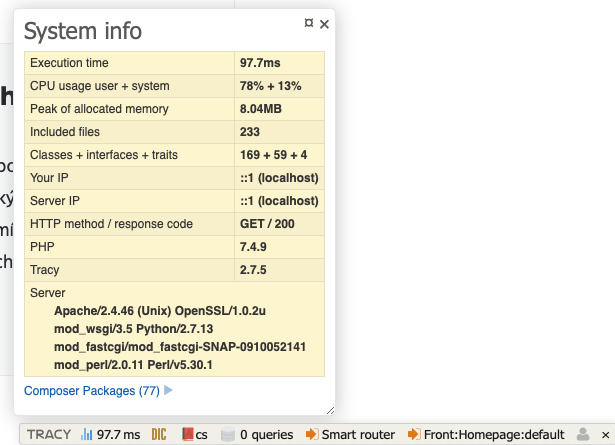The width and height of the screenshot is (615, 445).
Task: Click Peak of allocated memory label
Action: (x=99, y=109)
